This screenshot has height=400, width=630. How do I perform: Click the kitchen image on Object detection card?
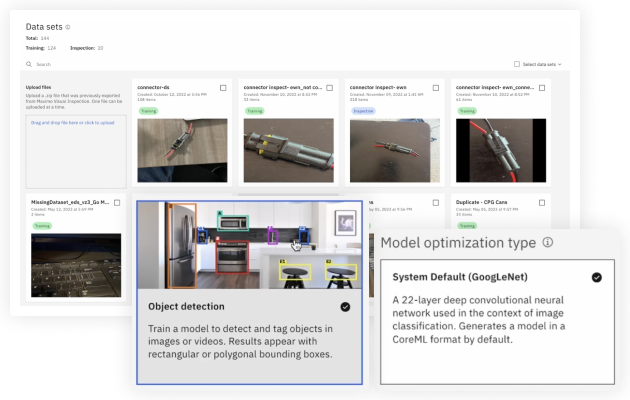pyautogui.click(x=250, y=245)
